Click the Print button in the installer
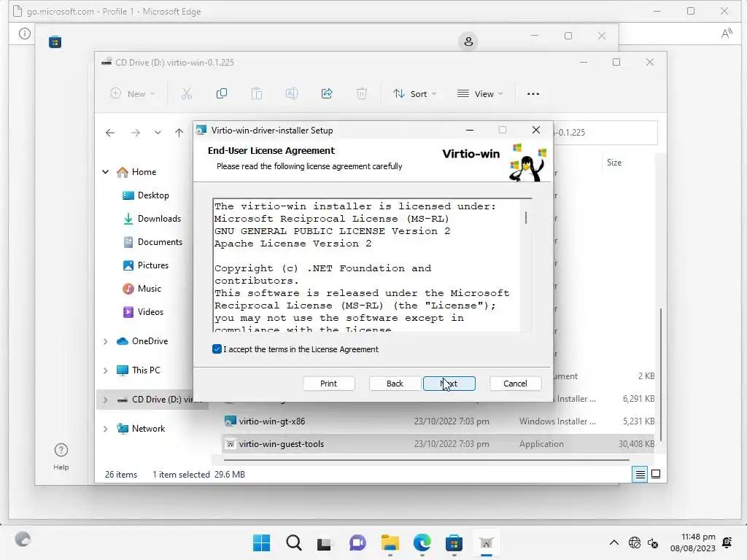 (x=329, y=384)
